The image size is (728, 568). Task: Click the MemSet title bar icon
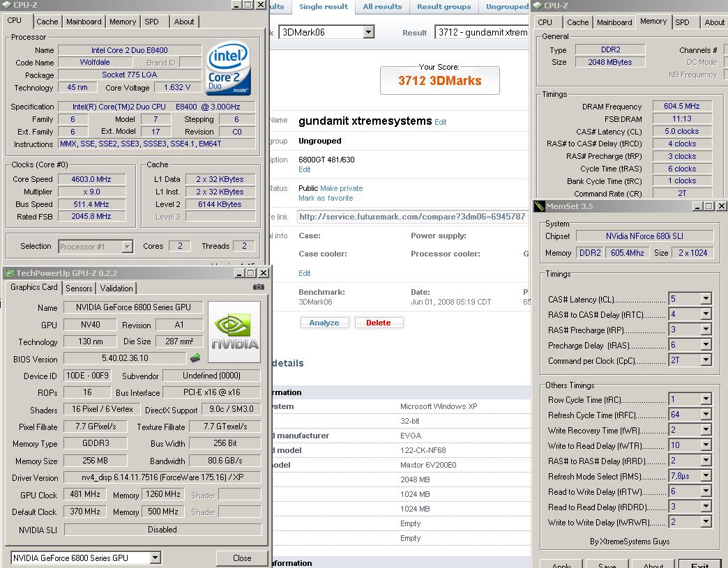point(539,206)
